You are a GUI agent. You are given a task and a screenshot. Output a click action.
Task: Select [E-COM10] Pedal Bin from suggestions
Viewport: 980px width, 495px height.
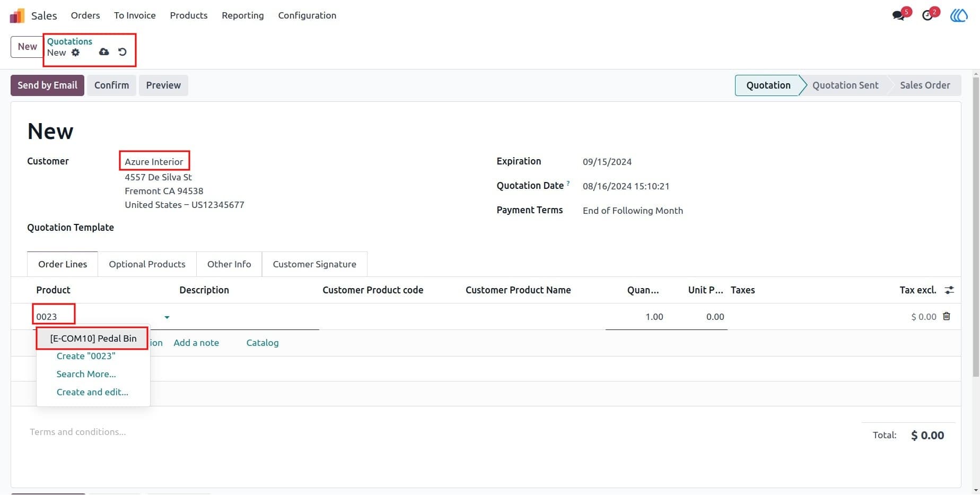point(93,338)
